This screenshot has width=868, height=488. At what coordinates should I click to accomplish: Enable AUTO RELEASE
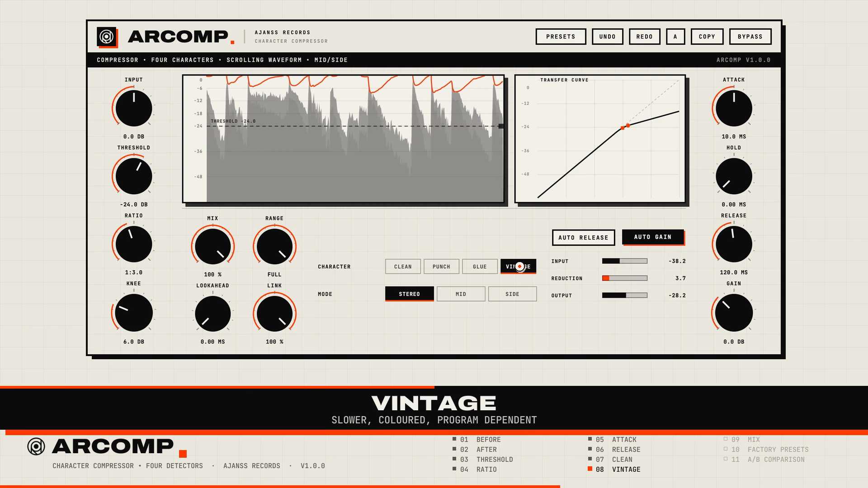coord(583,238)
